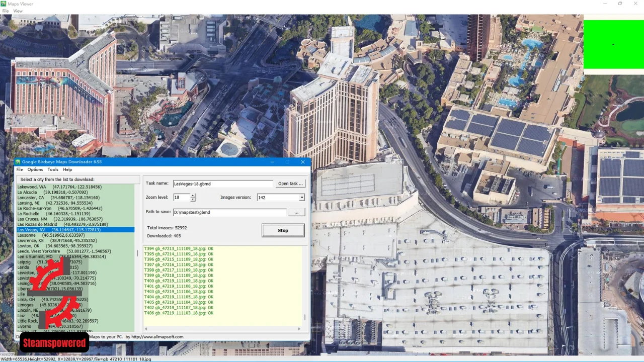644x362 pixels.
Task: Click log line T401 gb_47219_111108_18.jpg
Action: tap(179, 286)
